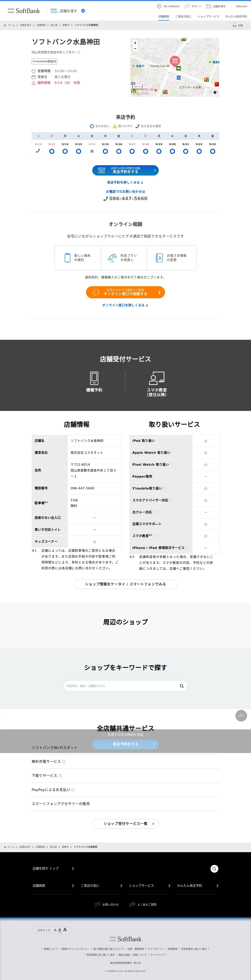Viewport: 251px width, 980px height.
Task: Open サイトポリシー footer link
Action: coord(156,949)
